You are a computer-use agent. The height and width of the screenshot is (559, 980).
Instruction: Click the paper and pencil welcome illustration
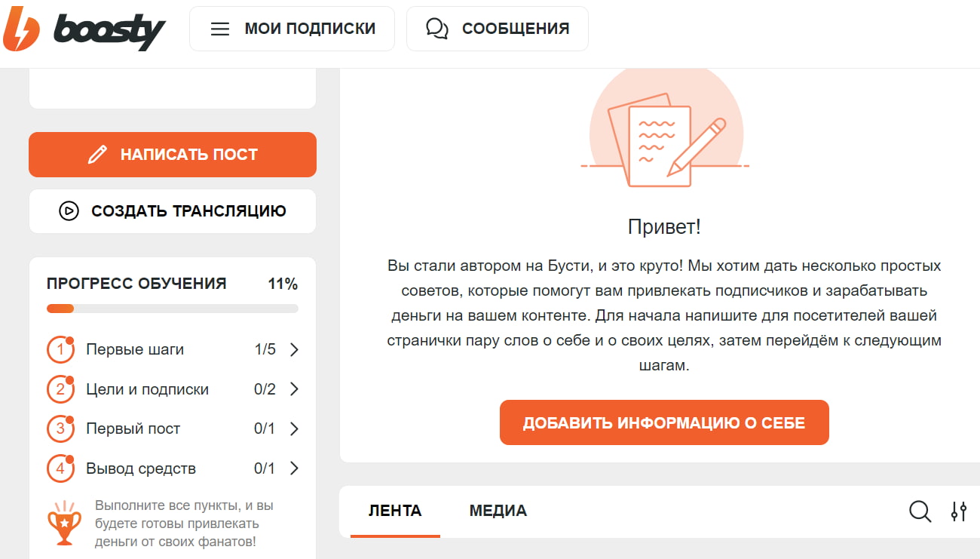(x=663, y=132)
